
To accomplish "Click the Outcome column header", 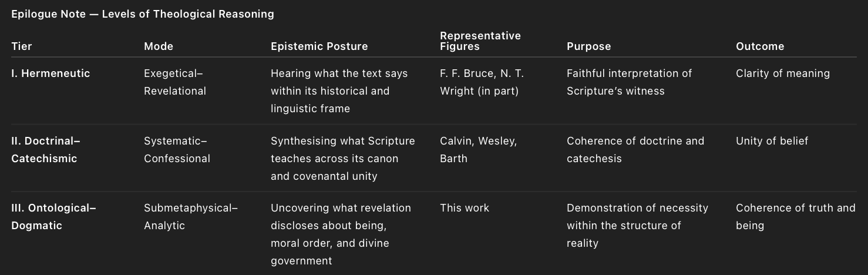I will click(x=760, y=46).
